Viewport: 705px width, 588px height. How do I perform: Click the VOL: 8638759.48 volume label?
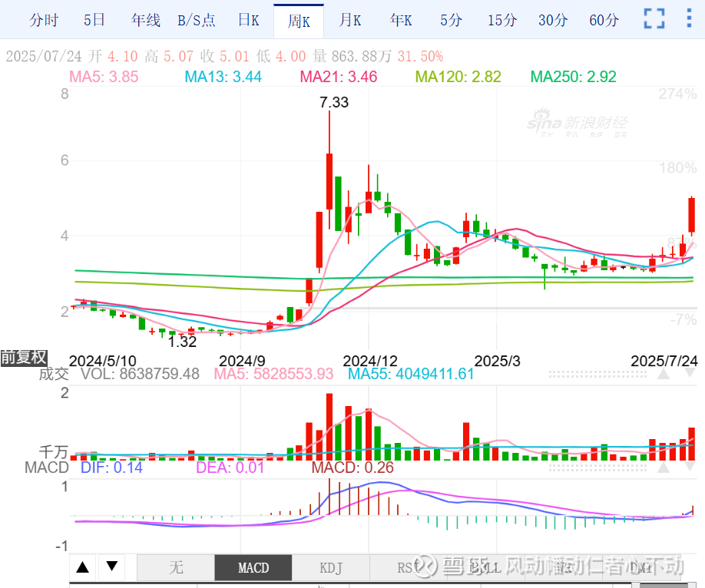pyautogui.click(x=140, y=374)
